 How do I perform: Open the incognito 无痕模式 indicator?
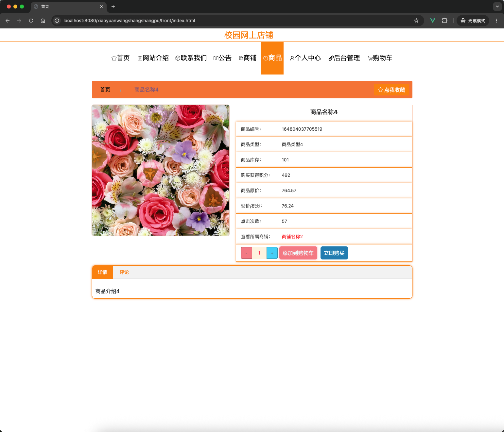coord(473,21)
